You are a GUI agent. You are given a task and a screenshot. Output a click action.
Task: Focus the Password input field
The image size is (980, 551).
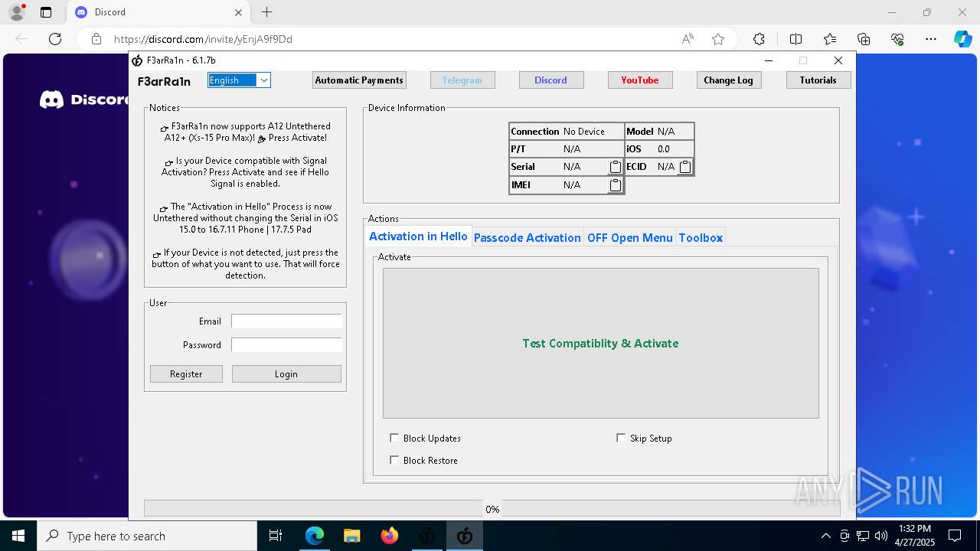coord(286,345)
